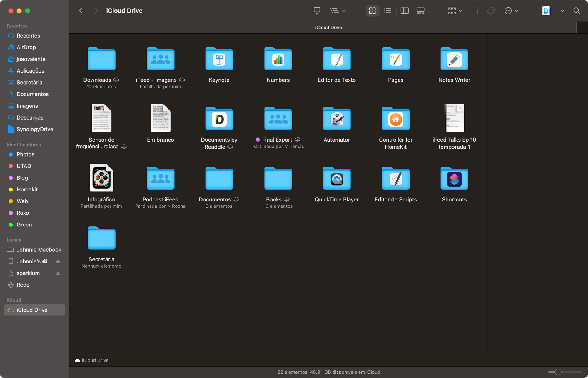This screenshot has height=378, width=588.
Task: Select the iCloud Drive tab
Action: tap(328, 28)
